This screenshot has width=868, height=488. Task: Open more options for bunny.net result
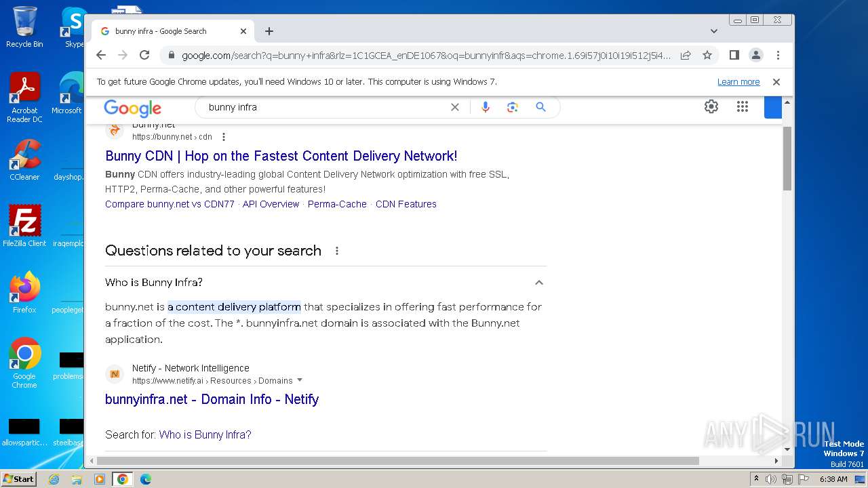pos(224,137)
